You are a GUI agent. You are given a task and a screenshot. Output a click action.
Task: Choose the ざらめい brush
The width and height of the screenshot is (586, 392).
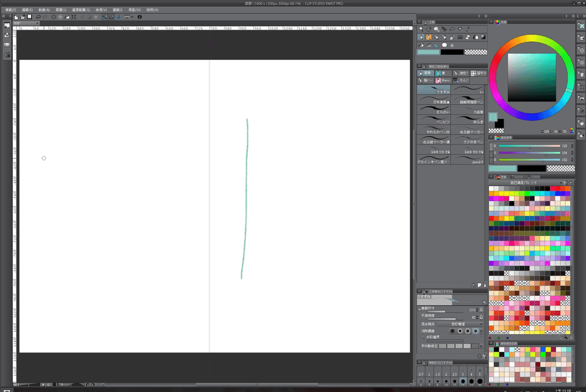(x=433, y=110)
